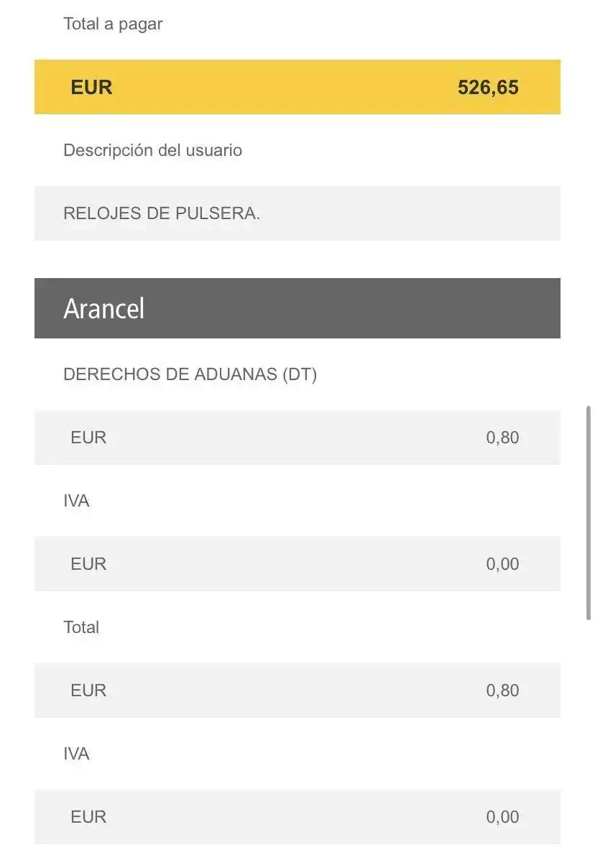Click the "DERECHOS DE ADUANAS (DT)" label
This screenshot has height=868, width=595.
190,374
